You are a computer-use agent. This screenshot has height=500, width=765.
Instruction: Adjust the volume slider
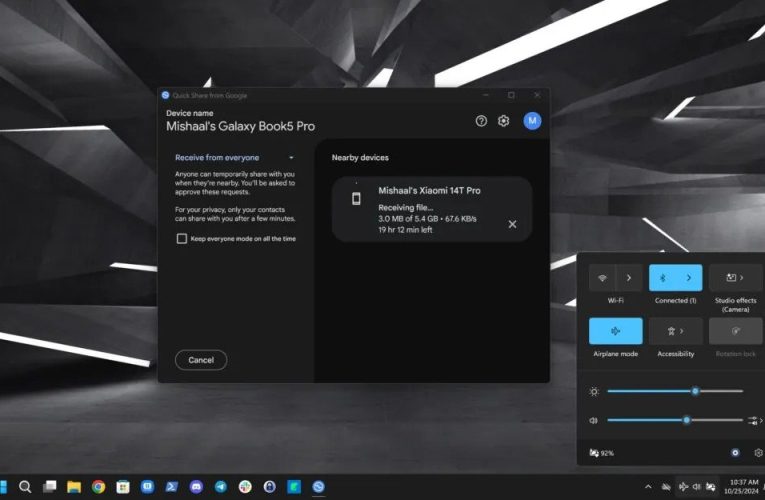675,420
